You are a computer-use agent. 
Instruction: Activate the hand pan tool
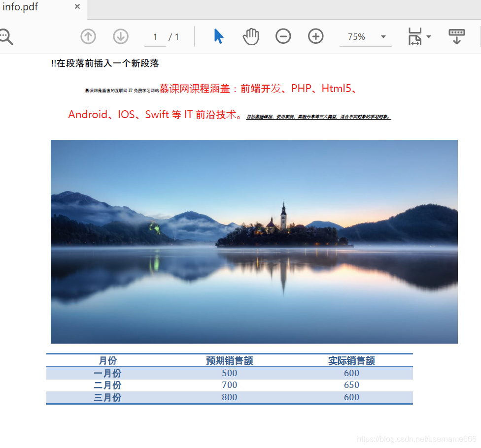tap(251, 36)
